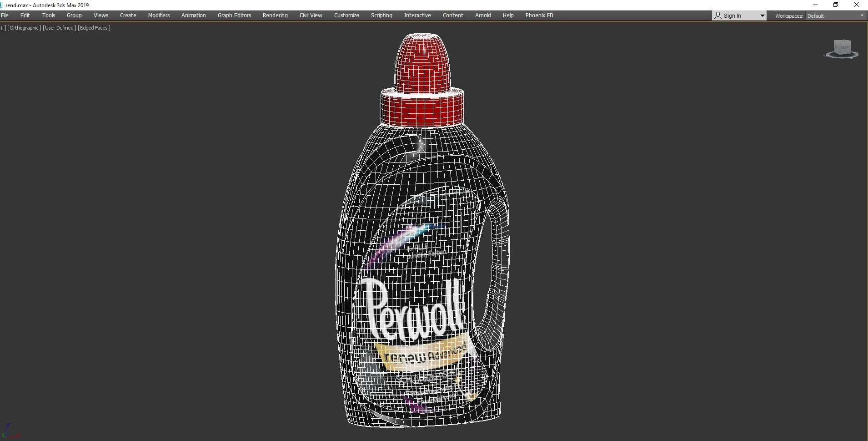Image resolution: width=868 pixels, height=441 pixels.
Task: Open the Animation menu
Action: [x=193, y=15]
